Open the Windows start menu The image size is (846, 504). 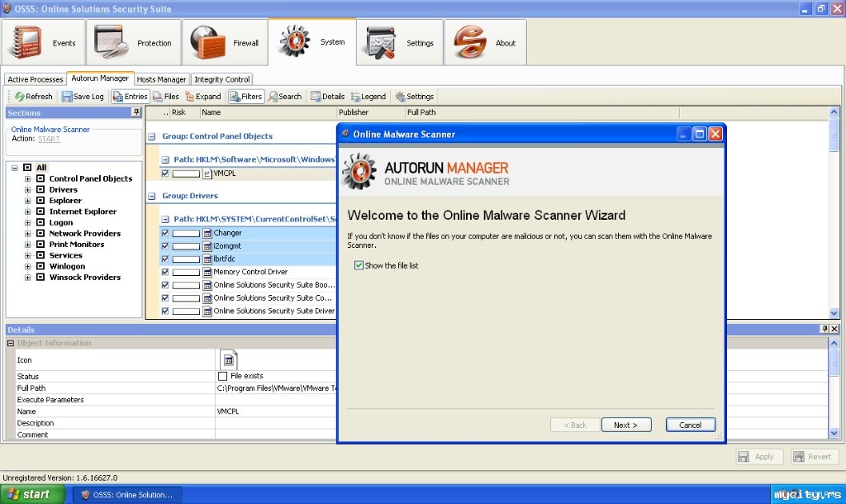[x=32, y=494]
